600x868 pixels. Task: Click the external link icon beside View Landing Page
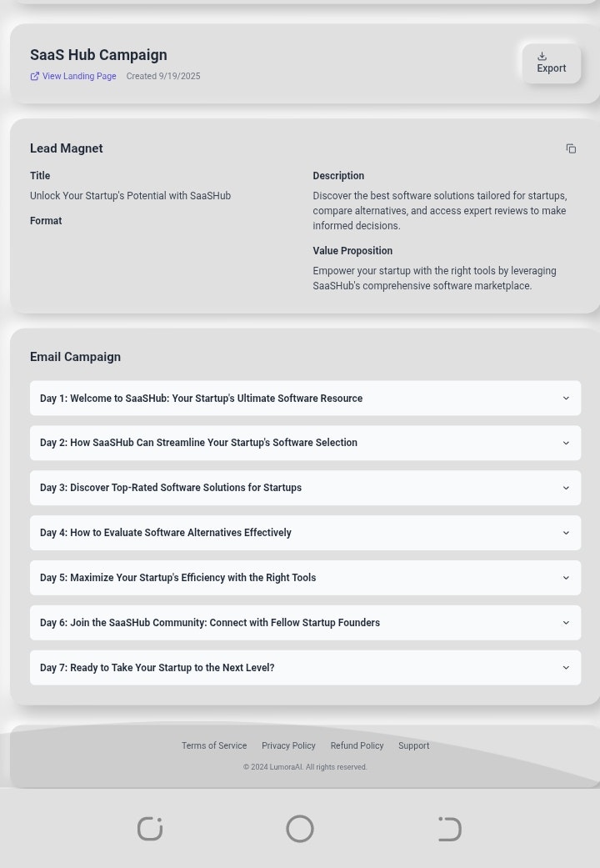(35, 77)
